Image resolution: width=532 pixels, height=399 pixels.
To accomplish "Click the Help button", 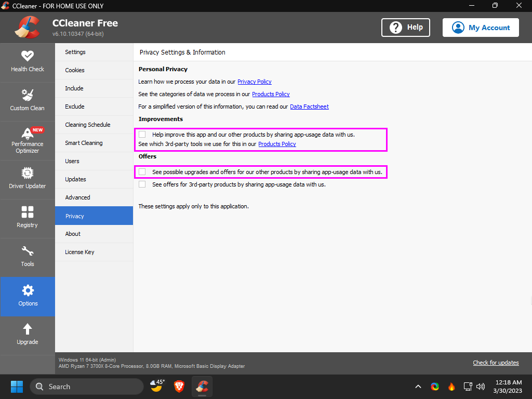I will [405, 28].
